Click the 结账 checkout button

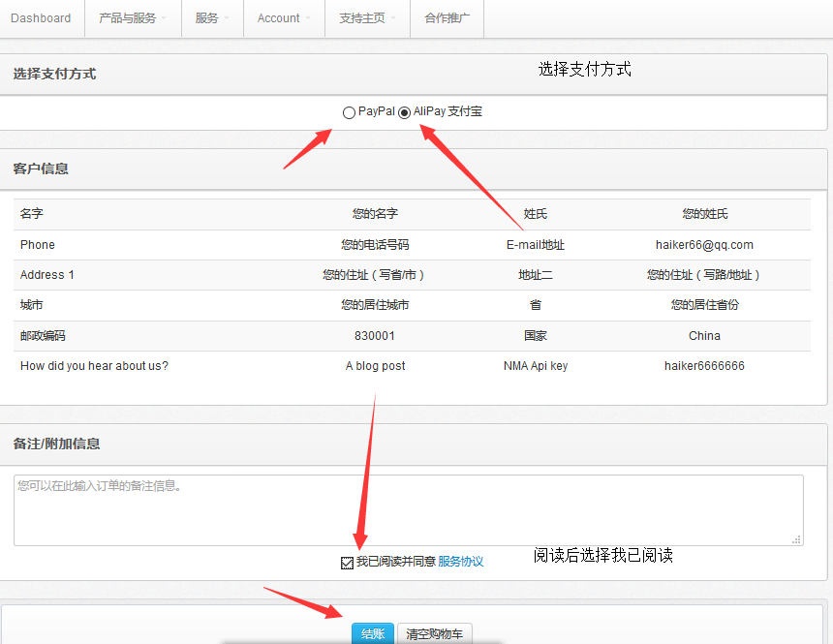click(x=372, y=633)
